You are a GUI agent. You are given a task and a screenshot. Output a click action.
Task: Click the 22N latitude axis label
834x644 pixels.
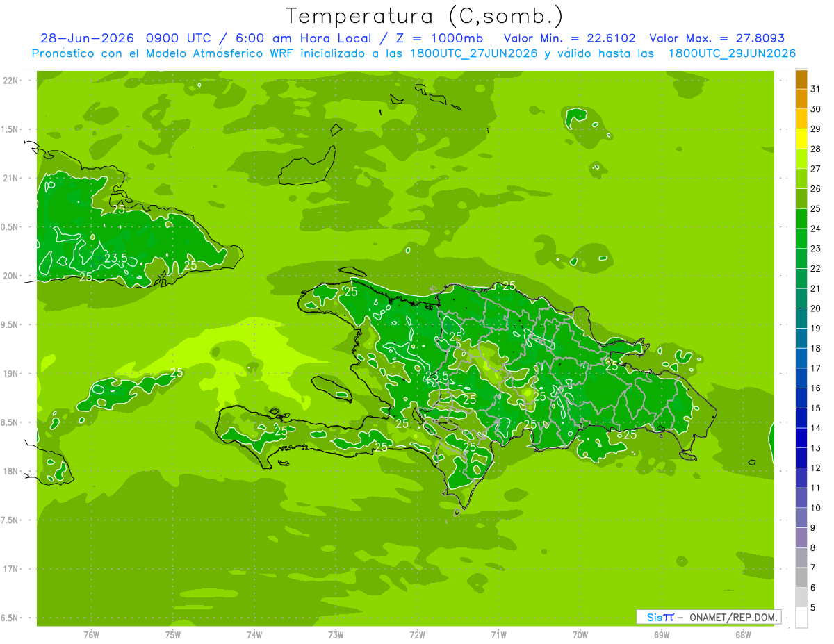[x=10, y=81]
